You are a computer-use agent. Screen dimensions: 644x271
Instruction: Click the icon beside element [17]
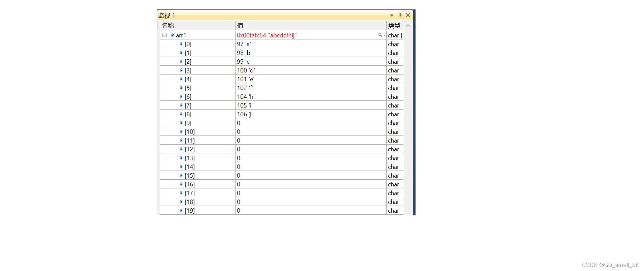coord(181,193)
